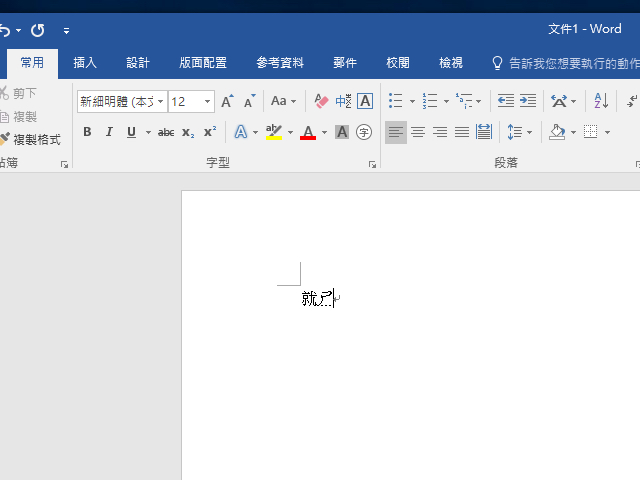Switch to the 常用 (Home) tab
This screenshot has height=480, width=640.
pyautogui.click(x=32, y=63)
